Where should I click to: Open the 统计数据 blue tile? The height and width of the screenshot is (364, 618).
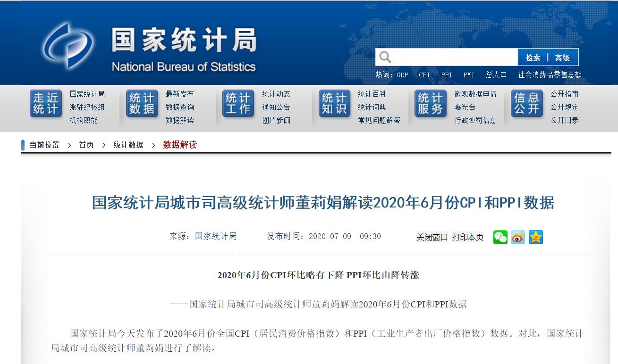[142, 104]
